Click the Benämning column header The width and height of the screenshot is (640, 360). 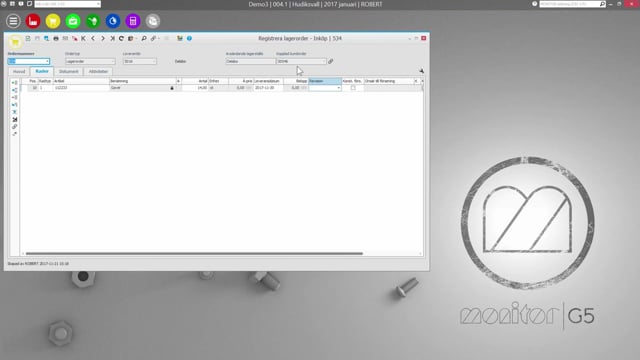(143, 81)
